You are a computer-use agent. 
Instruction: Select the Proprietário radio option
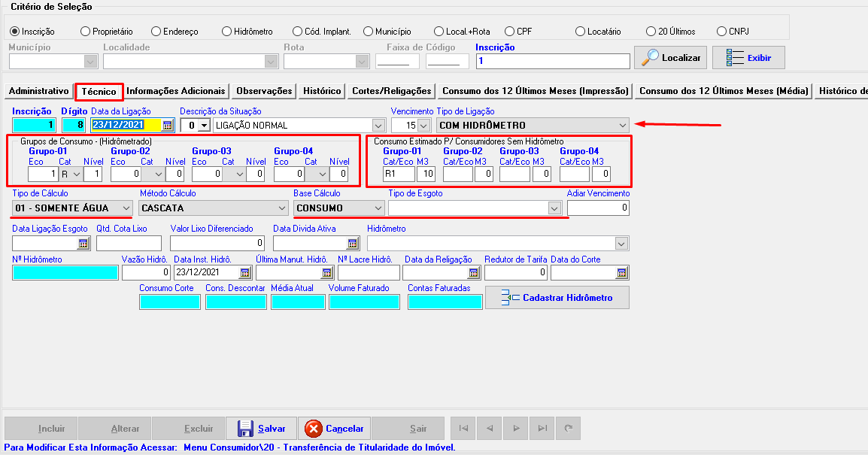pos(86,32)
